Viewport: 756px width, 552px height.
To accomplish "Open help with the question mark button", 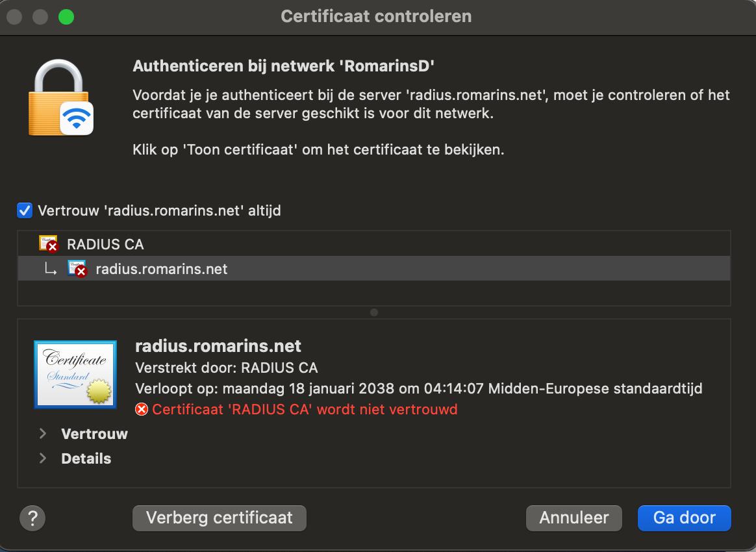I will click(x=32, y=518).
